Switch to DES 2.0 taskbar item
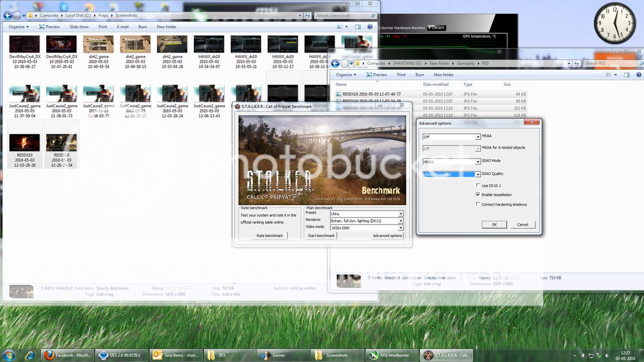644x362 pixels. coord(122,355)
